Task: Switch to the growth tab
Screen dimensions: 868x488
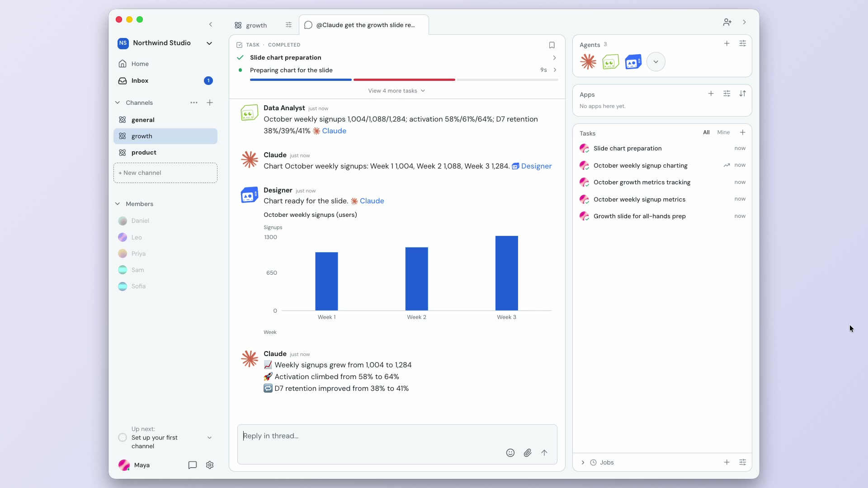Action: tap(256, 25)
